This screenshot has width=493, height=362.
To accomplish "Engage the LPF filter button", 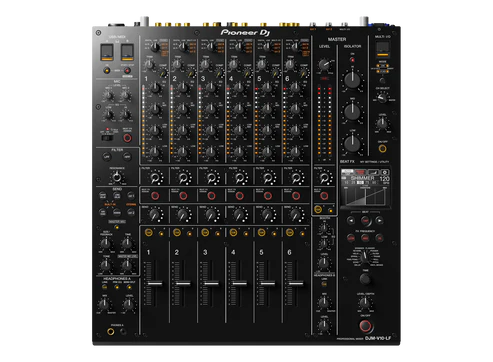I will tap(107, 156).
